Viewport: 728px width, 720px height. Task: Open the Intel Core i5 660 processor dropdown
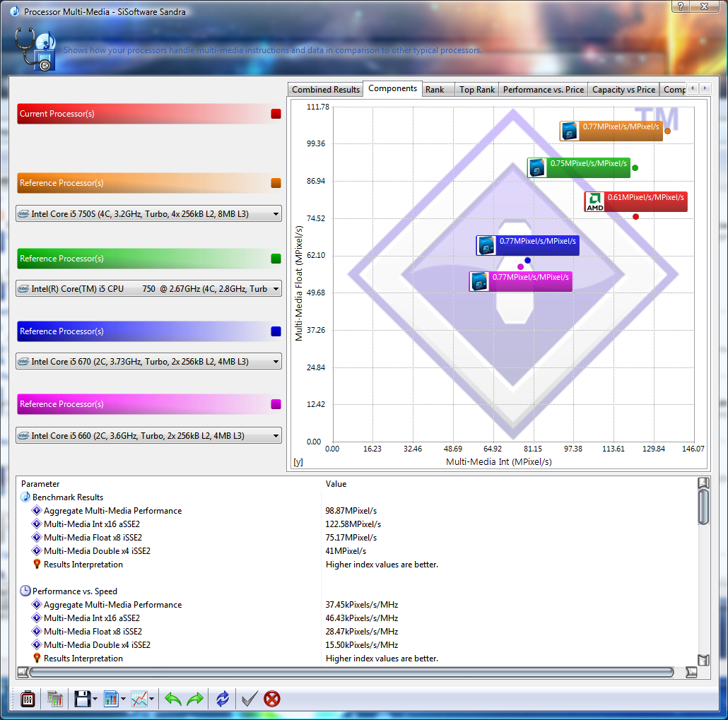point(148,435)
